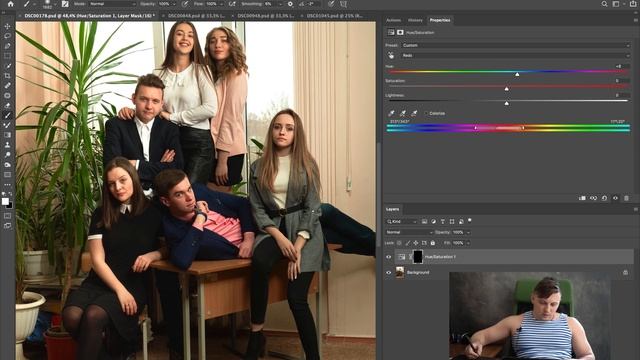This screenshot has width=640, height=360.
Task: Open the Properties panel menu
Action: 636,20
